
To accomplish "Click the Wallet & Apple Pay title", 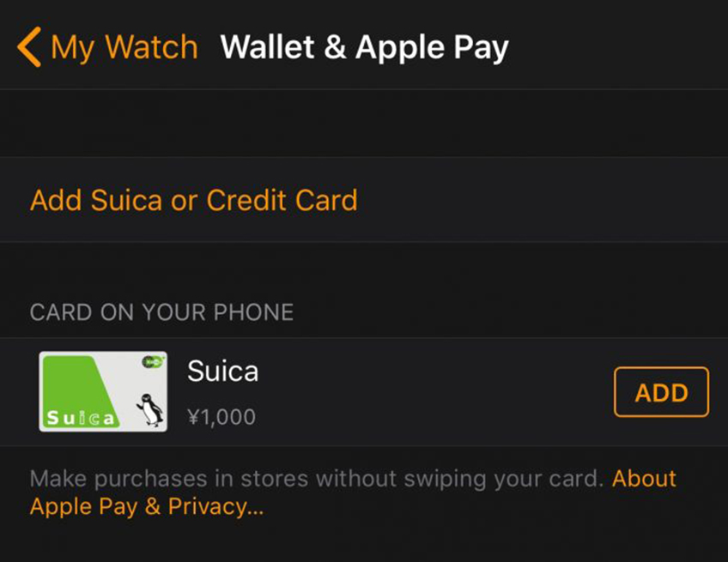I will 365,47.
